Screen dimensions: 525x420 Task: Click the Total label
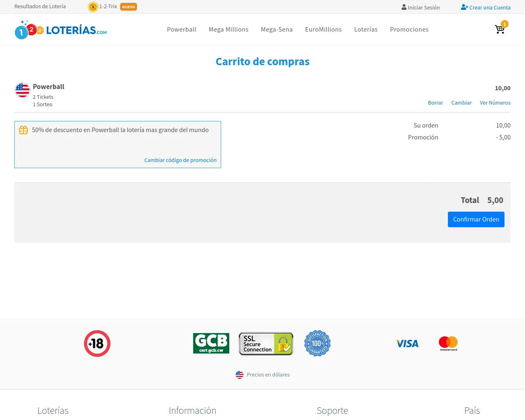[x=470, y=200]
